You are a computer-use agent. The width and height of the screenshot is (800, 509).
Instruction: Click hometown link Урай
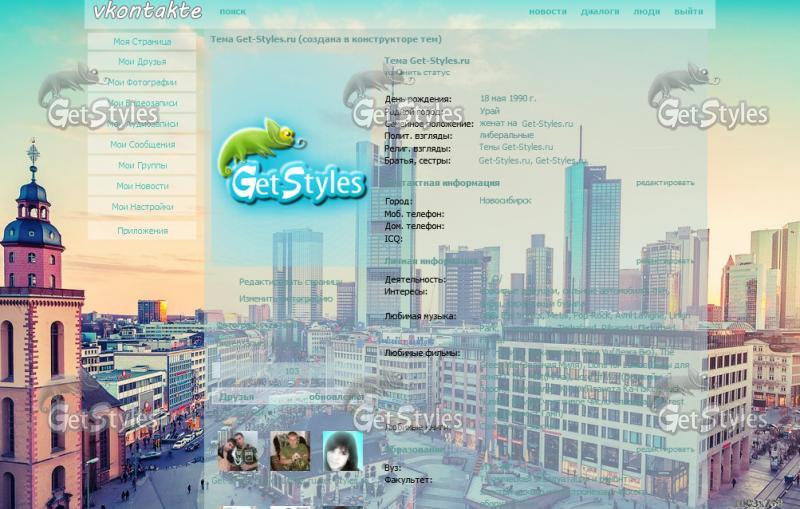489,111
